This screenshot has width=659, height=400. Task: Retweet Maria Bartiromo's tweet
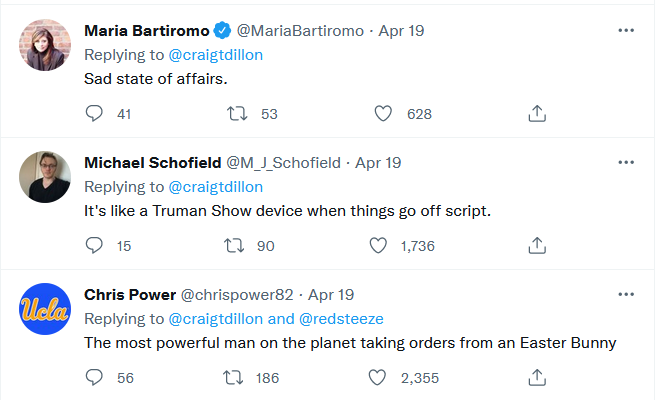pyautogui.click(x=239, y=114)
